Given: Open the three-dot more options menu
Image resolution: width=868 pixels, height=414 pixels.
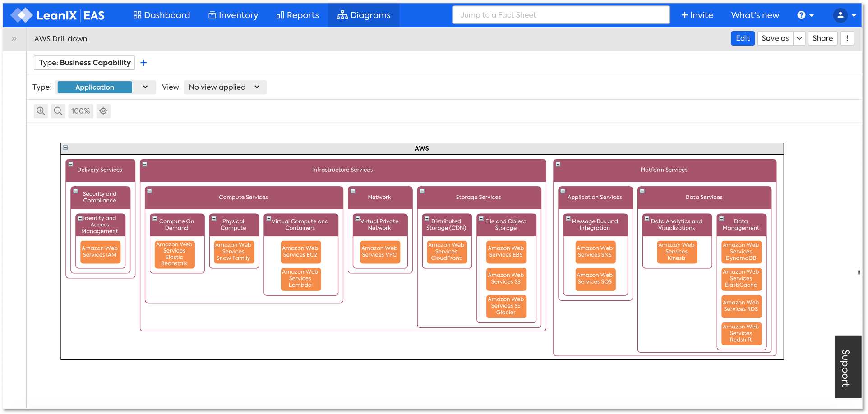Looking at the screenshot, I should tap(847, 38).
